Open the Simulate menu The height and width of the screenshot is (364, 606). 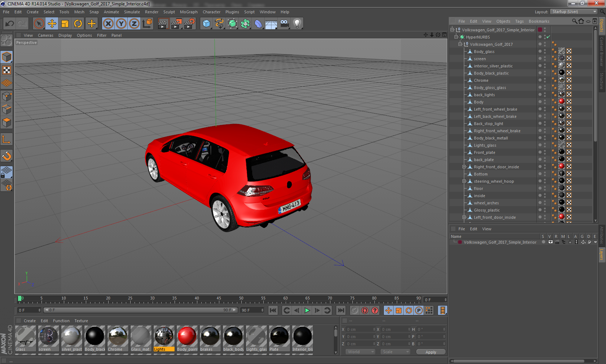tap(132, 12)
